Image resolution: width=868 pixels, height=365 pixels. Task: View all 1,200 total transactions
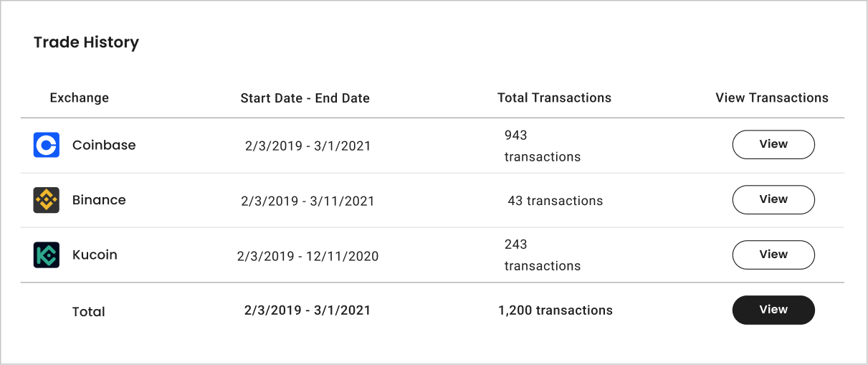point(773,310)
